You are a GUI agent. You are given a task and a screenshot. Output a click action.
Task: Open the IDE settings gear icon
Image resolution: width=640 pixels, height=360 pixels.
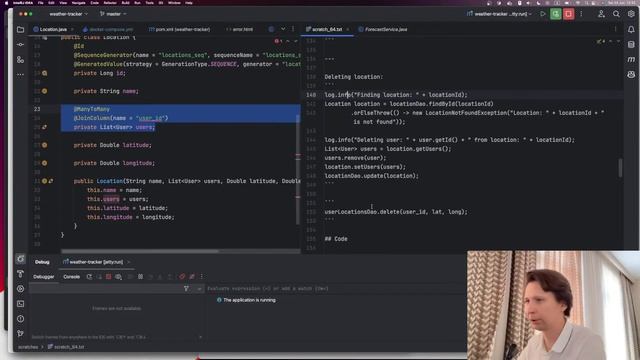631,14
